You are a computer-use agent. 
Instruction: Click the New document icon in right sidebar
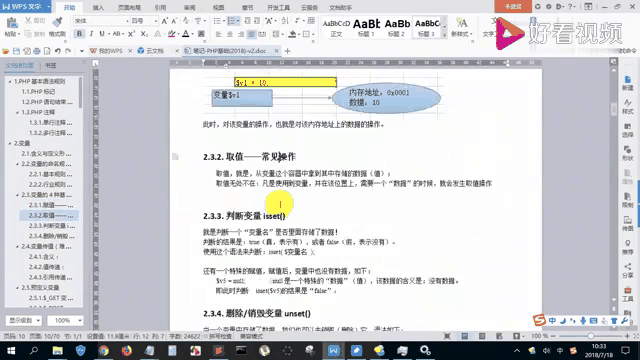[x=628, y=79]
